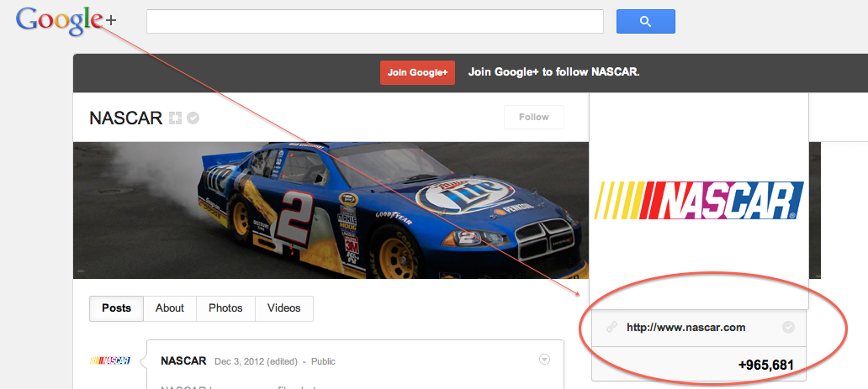Screen dimensions: 868x389
Task: Switch to the About tab
Action: coord(169,308)
